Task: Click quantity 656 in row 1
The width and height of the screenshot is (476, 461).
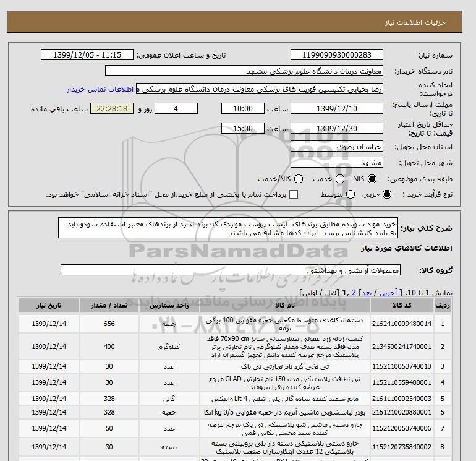Action: tap(109, 324)
